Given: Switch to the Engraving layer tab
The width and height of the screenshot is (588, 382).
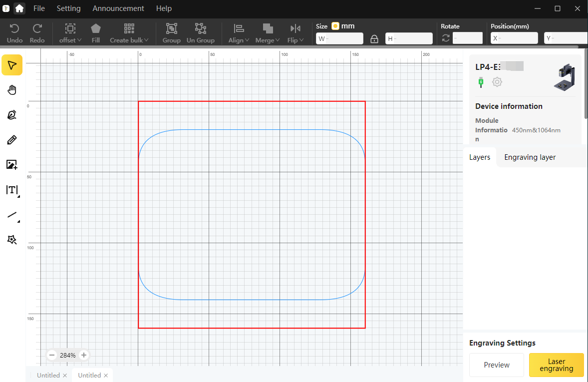Looking at the screenshot, I should pos(530,157).
